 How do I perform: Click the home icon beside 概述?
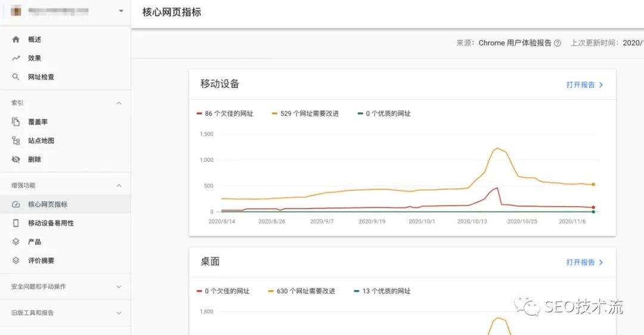point(16,39)
